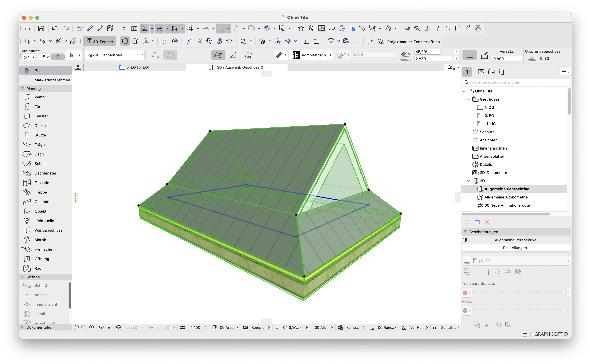The height and width of the screenshot is (364, 591).
Task: Collapse the 3D tree node
Action: (468, 181)
